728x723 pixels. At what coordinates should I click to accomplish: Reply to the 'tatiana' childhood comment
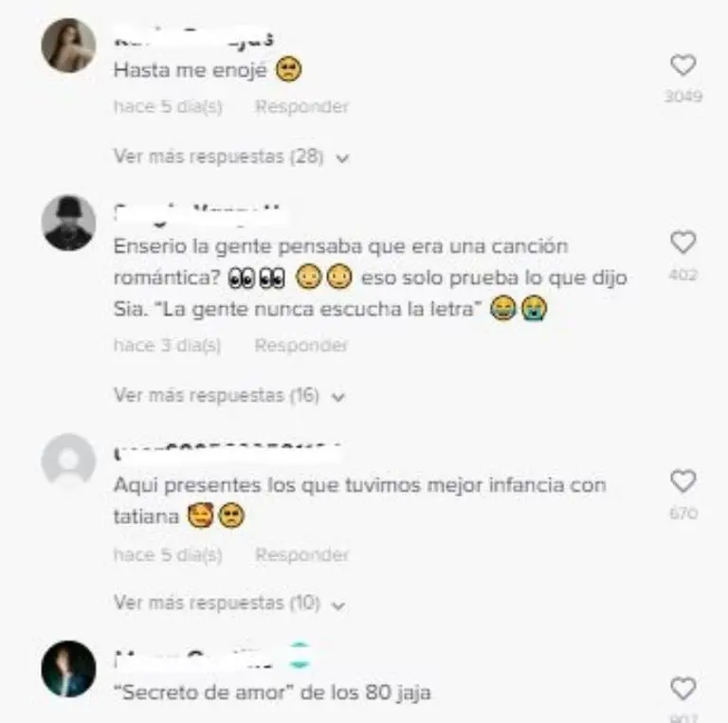[301, 555]
